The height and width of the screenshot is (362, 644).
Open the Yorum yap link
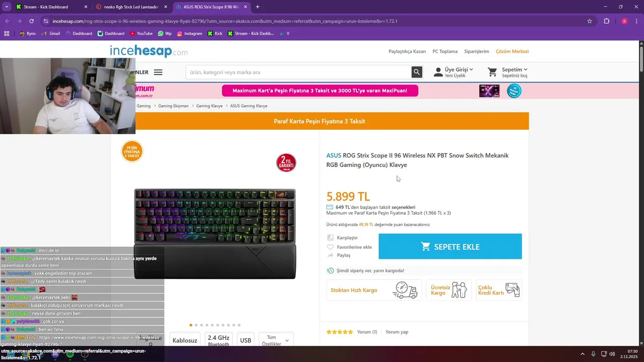pyautogui.click(x=397, y=332)
